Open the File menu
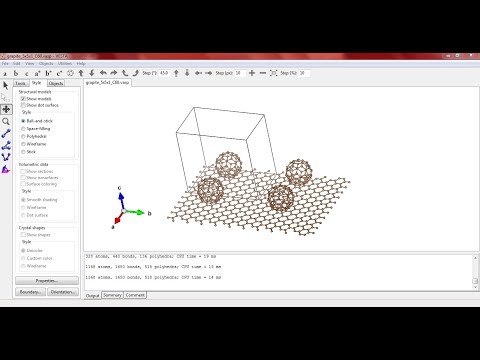Image resolution: width=480 pixels, height=360 pixels. coord(5,63)
